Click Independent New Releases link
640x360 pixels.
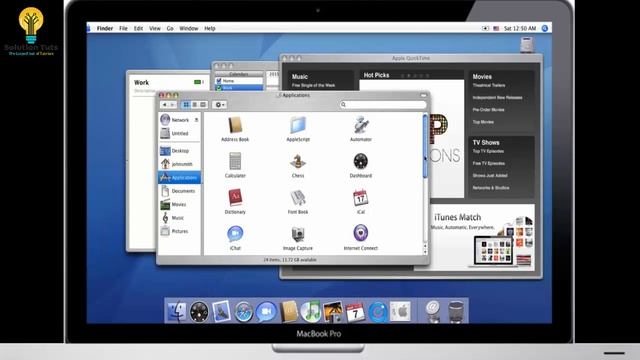coord(497,98)
